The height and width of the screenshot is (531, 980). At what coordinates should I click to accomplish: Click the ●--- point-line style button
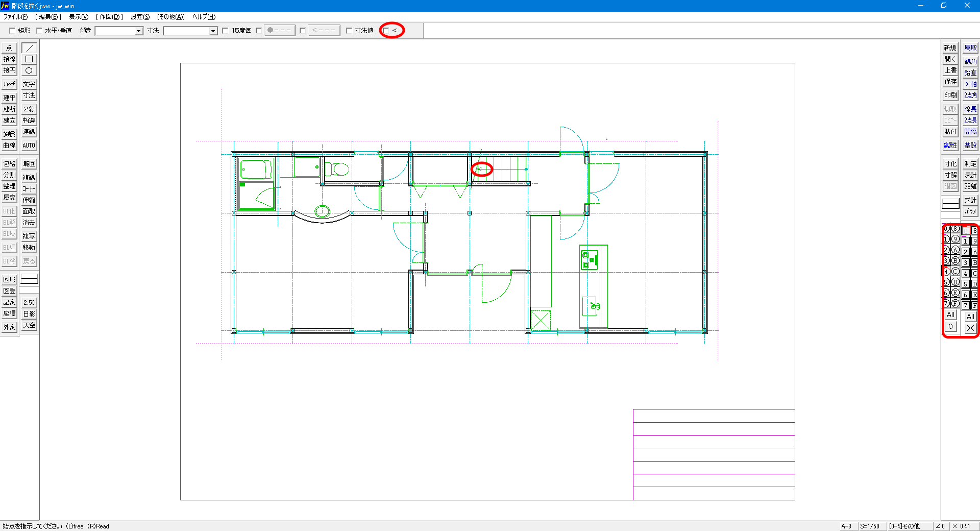[x=279, y=31]
